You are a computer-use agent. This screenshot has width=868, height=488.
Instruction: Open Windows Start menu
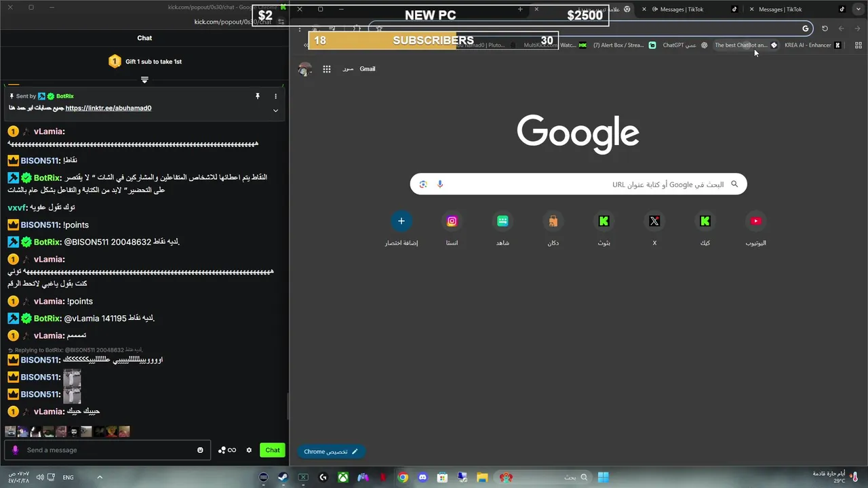coord(603,477)
